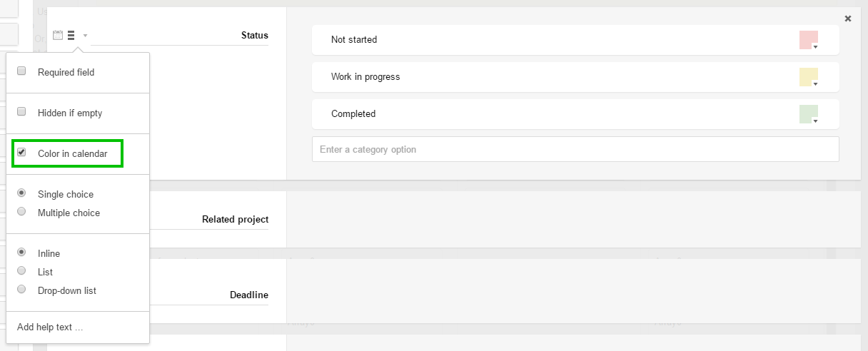The width and height of the screenshot is (868, 351).
Task: Open green color swatch for Completed
Action: (x=809, y=114)
